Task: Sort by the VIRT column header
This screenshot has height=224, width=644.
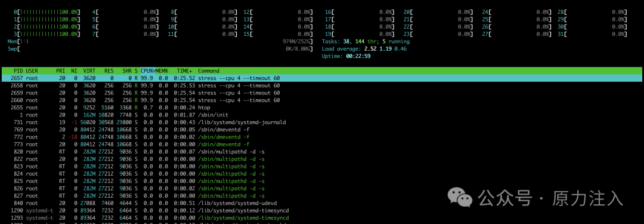Action: tap(89, 71)
